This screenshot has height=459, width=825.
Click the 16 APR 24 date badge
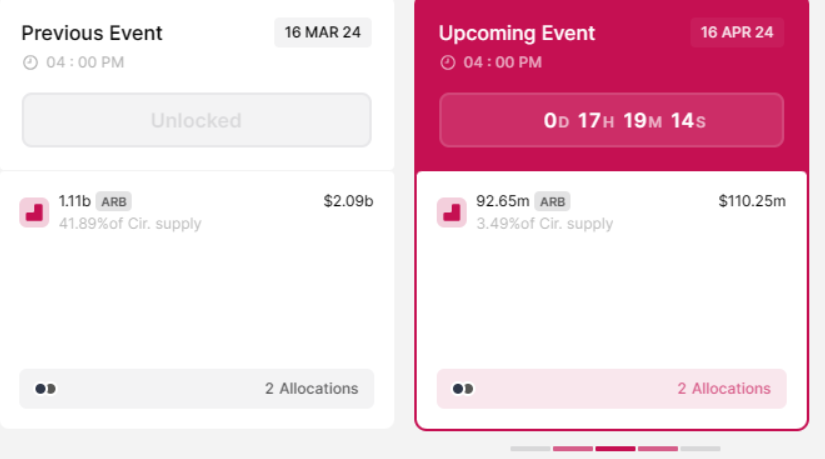[x=737, y=33]
